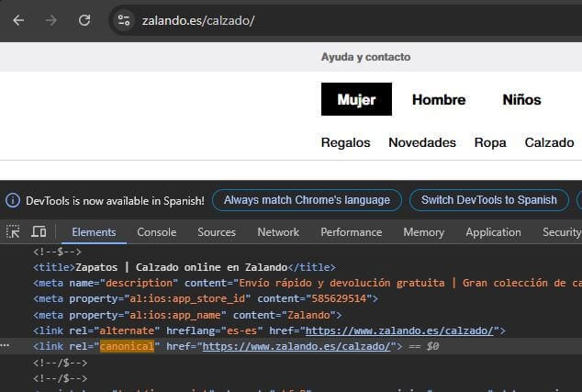
Task: Click the DevTools info icon in the notification bar
Action: (x=13, y=200)
